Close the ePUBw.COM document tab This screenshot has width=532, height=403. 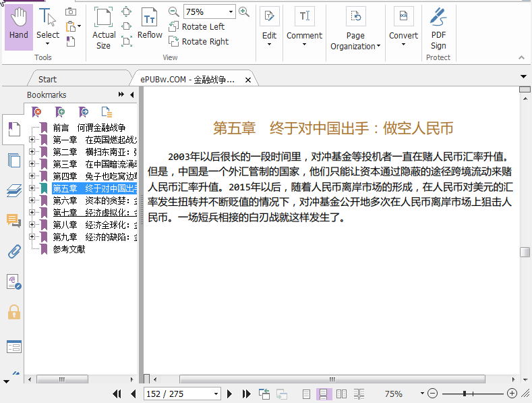248,80
